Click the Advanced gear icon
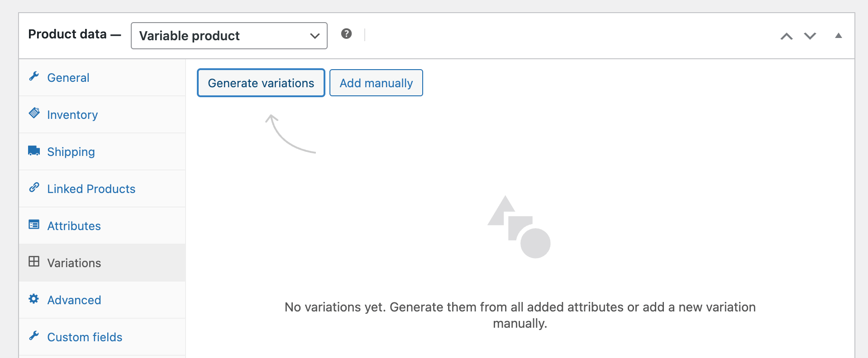This screenshot has height=358, width=868. 34,299
